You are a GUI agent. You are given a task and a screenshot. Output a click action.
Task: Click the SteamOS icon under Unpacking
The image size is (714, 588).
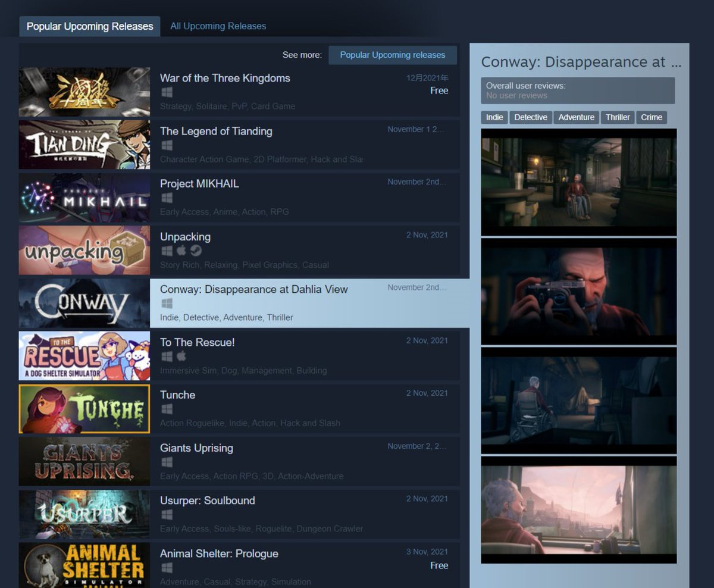[x=196, y=251]
